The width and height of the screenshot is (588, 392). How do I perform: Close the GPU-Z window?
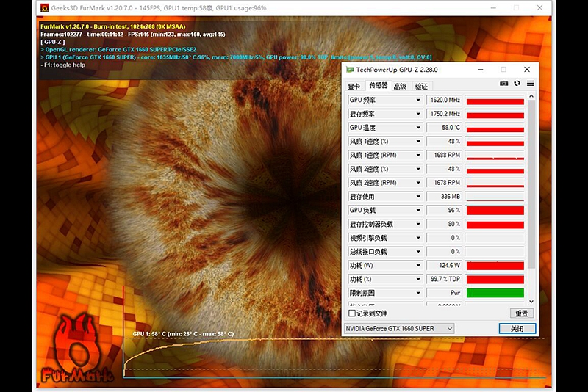pyautogui.click(x=527, y=70)
